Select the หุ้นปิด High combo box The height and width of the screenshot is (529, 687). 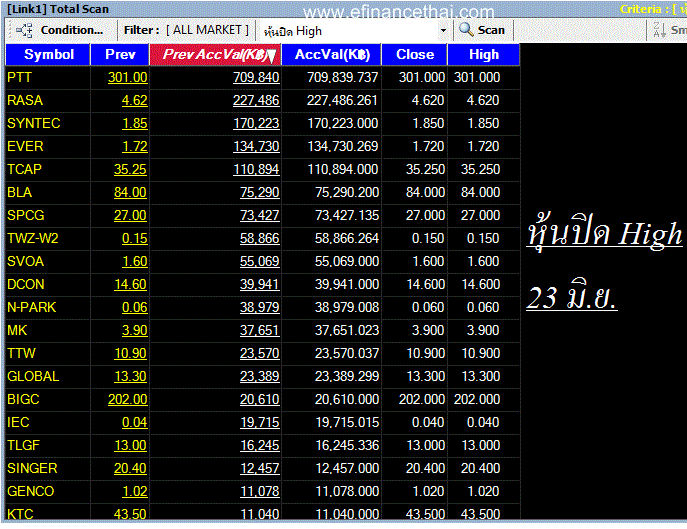coord(355,31)
